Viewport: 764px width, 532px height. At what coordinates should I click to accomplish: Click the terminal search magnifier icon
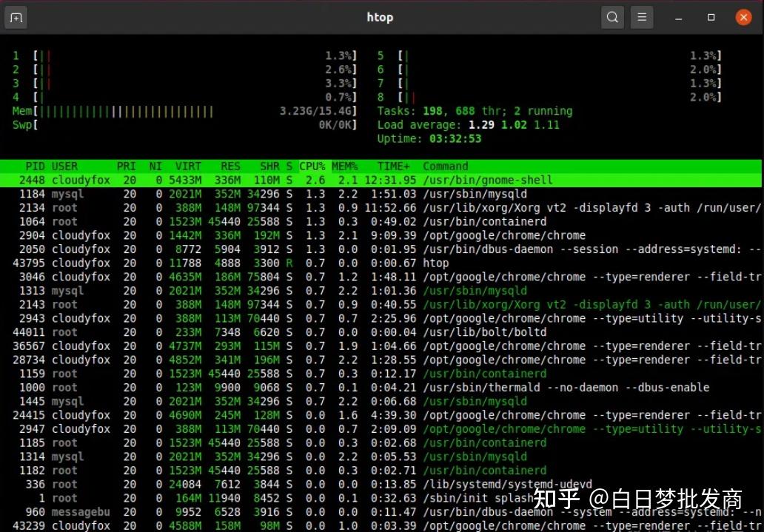click(x=612, y=18)
